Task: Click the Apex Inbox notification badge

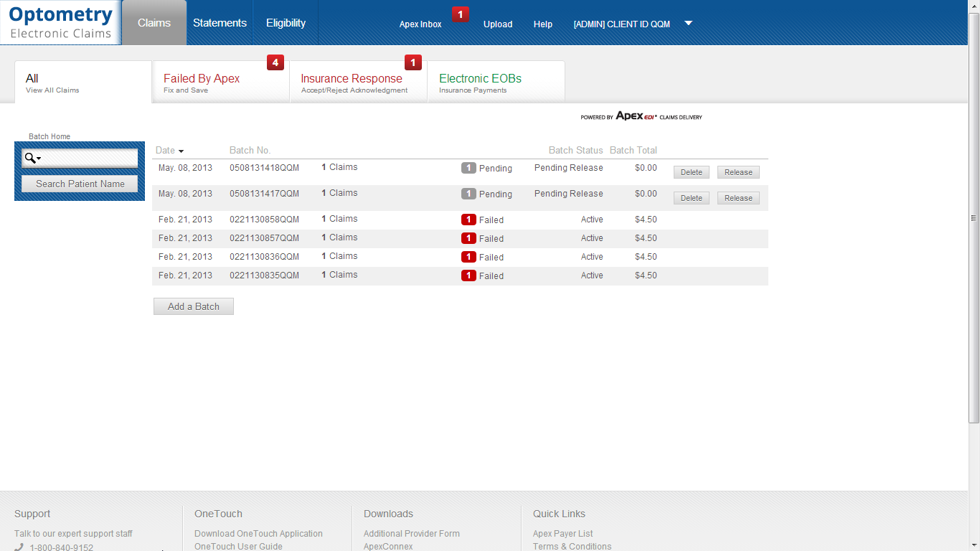Action: (461, 14)
